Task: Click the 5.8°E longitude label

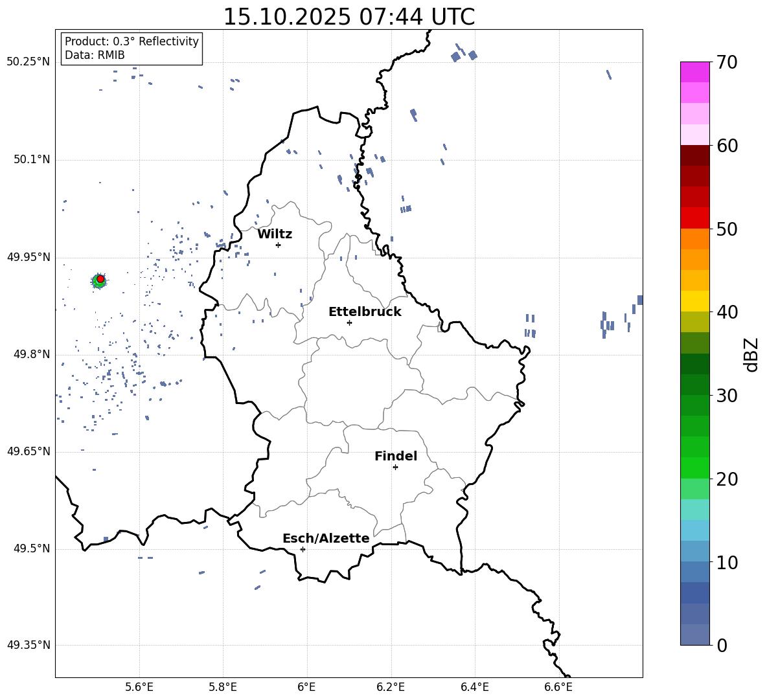Action: (x=223, y=687)
